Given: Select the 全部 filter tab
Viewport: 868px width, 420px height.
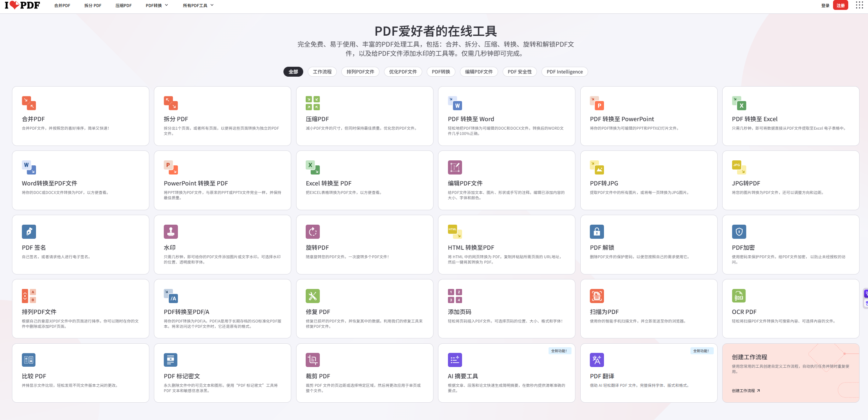Looking at the screenshot, I should [293, 72].
